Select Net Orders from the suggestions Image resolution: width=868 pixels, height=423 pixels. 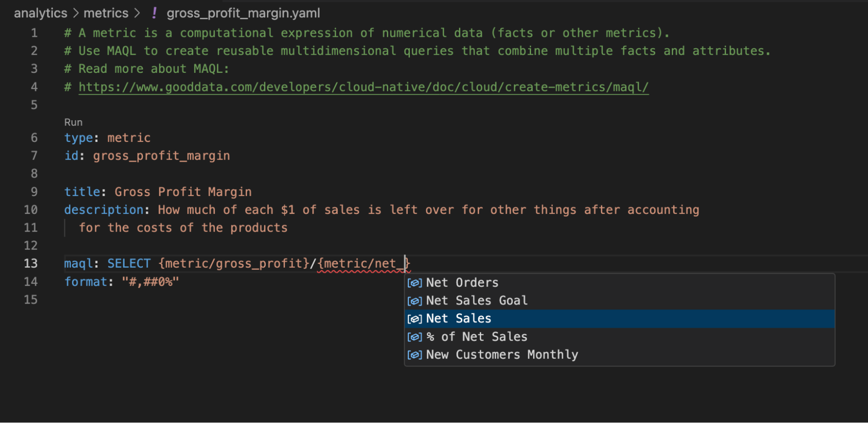(462, 282)
